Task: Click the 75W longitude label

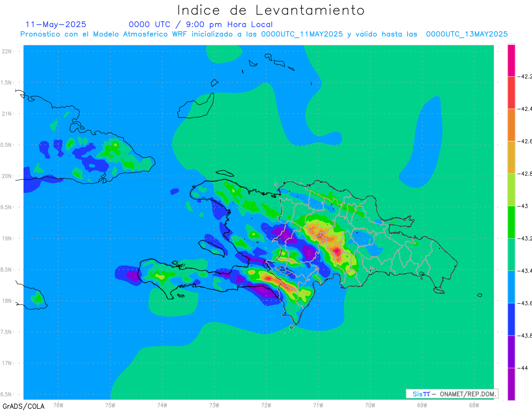Action: click(110, 405)
